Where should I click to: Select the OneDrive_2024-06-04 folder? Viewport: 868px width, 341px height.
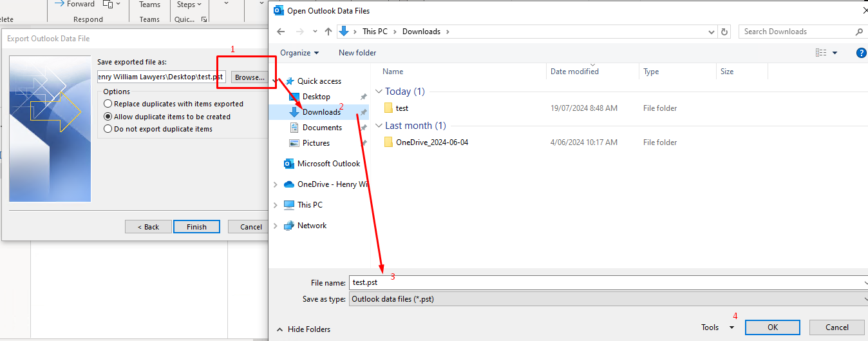pos(431,142)
